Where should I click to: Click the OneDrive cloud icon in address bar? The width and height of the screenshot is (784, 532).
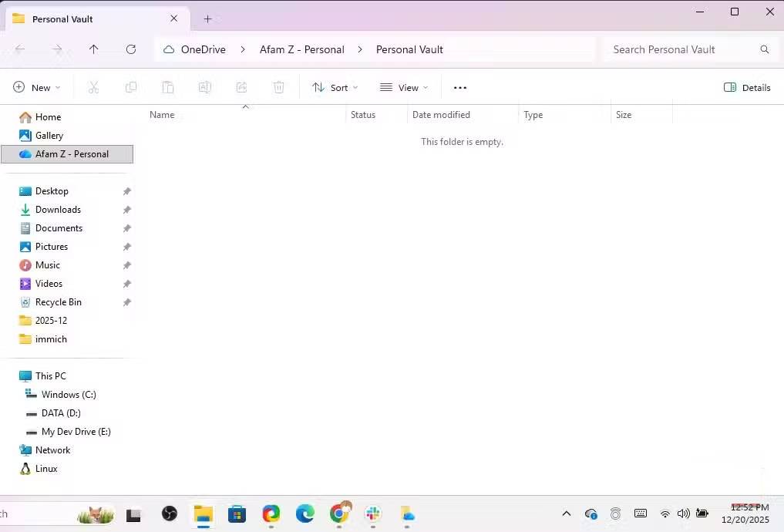(x=169, y=49)
